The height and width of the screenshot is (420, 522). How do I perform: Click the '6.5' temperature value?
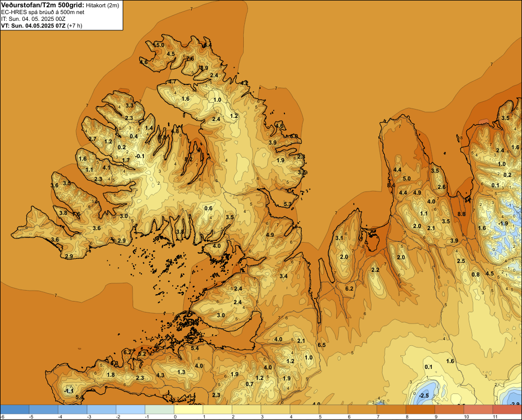pyautogui.click(x=321, y=345)
